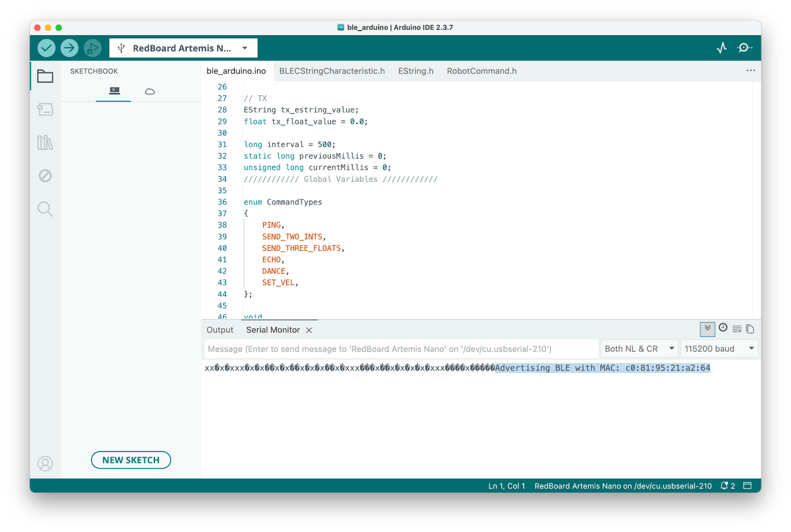
Task: Open the Library Manager sidebar icon
Action: 45,143
